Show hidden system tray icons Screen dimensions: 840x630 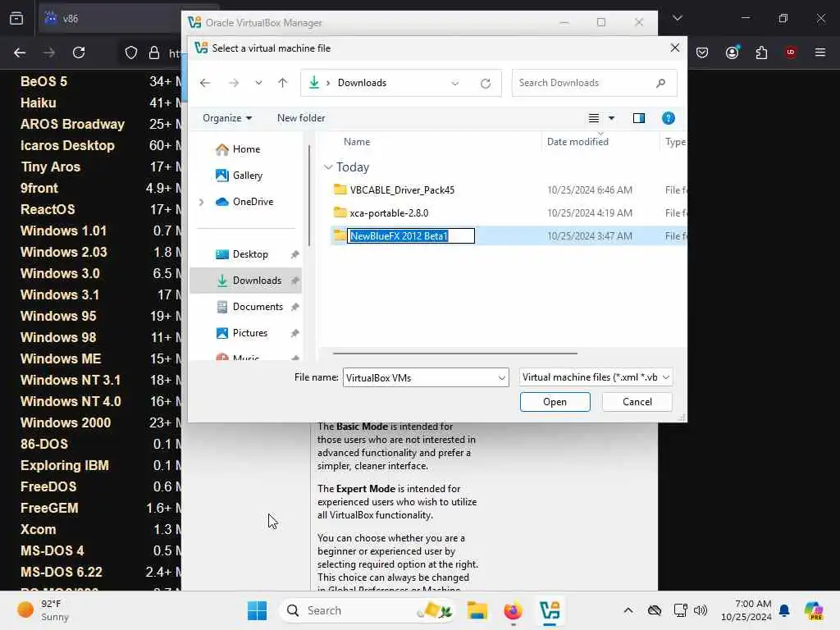point(628,610)
